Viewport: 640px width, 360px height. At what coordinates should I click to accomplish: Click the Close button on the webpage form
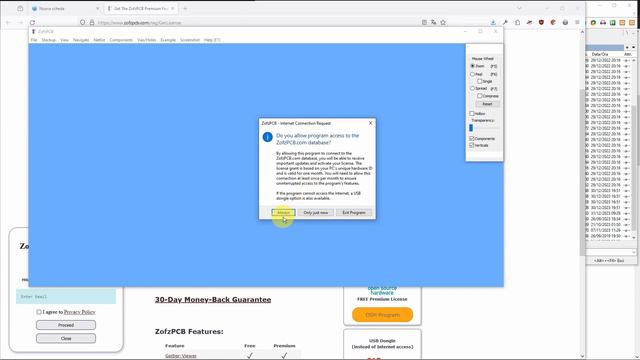pyautogui.click(x=66, y=338)
